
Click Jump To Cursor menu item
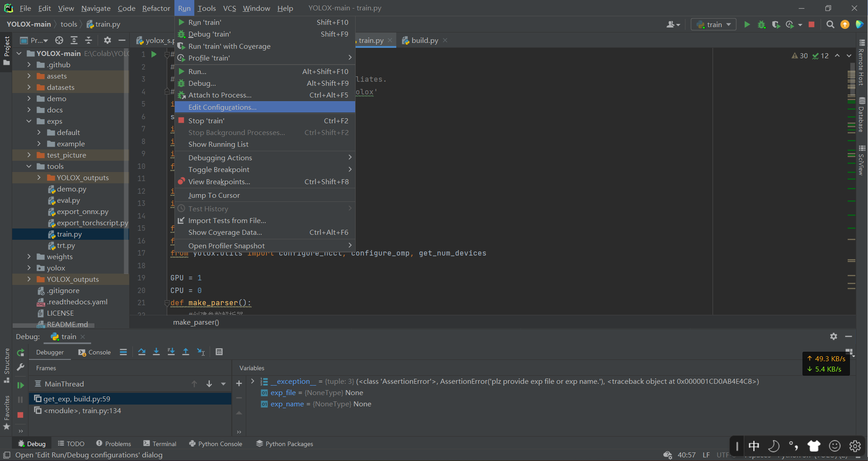(x=265, y=195)
